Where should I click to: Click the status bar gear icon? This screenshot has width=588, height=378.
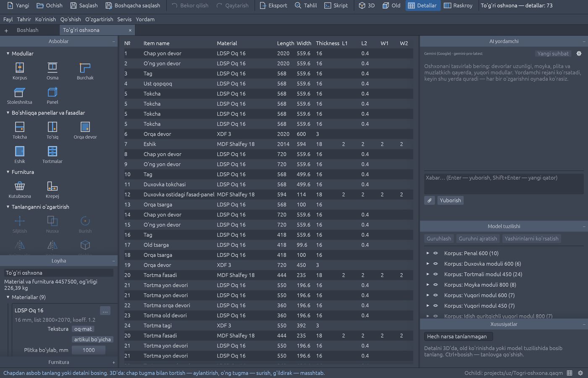pos(580,373)
